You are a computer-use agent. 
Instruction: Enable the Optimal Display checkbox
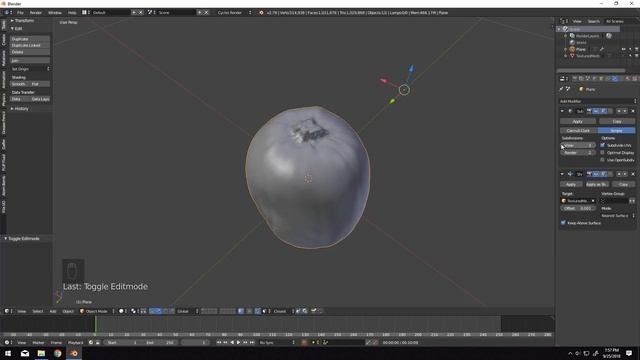click(602, 153)
